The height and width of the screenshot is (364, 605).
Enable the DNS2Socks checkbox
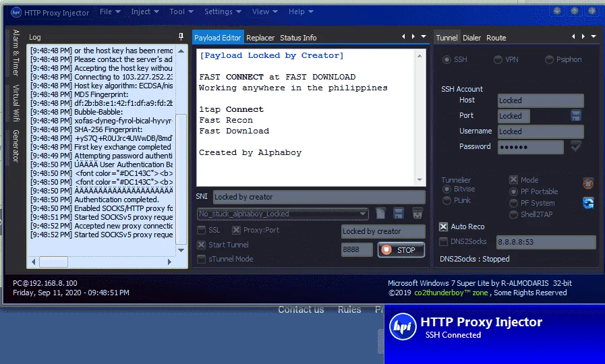pos(444,242)
